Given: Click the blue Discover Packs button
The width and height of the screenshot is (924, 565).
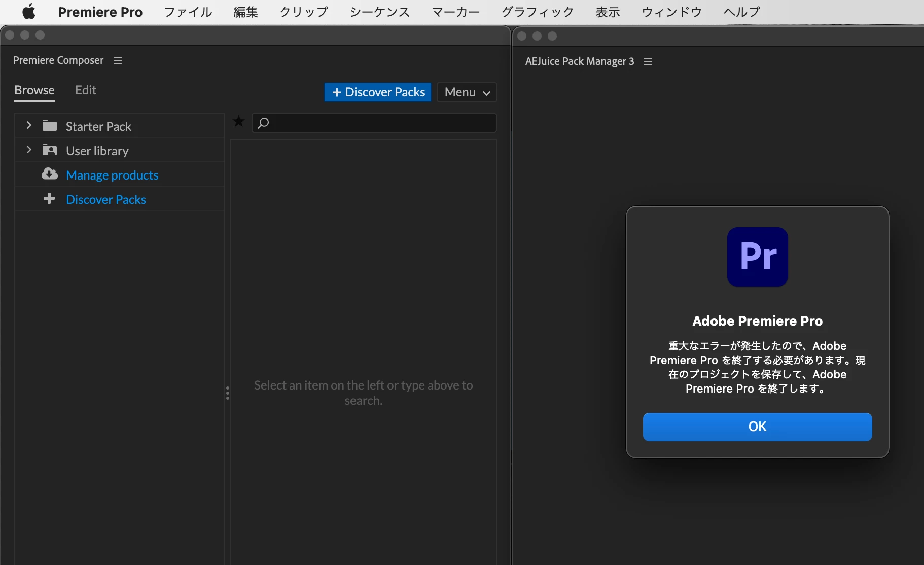Looking at the screenshot, I should pyautogui.click(x=378, y=92).
